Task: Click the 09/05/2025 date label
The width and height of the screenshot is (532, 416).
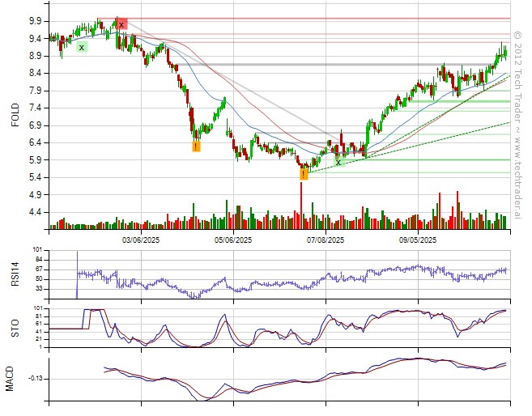Action: 419,240
